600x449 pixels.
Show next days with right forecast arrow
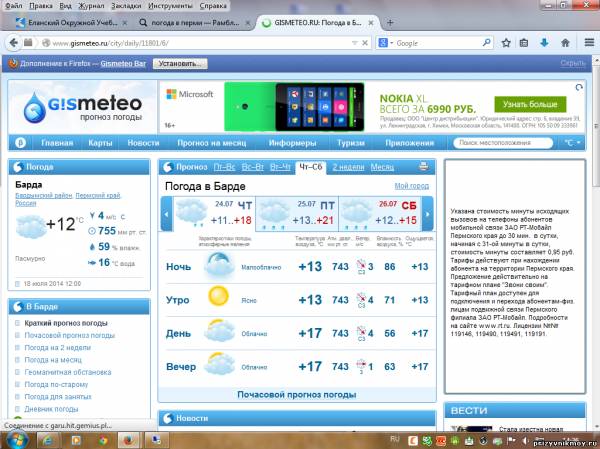pos(428,214)
